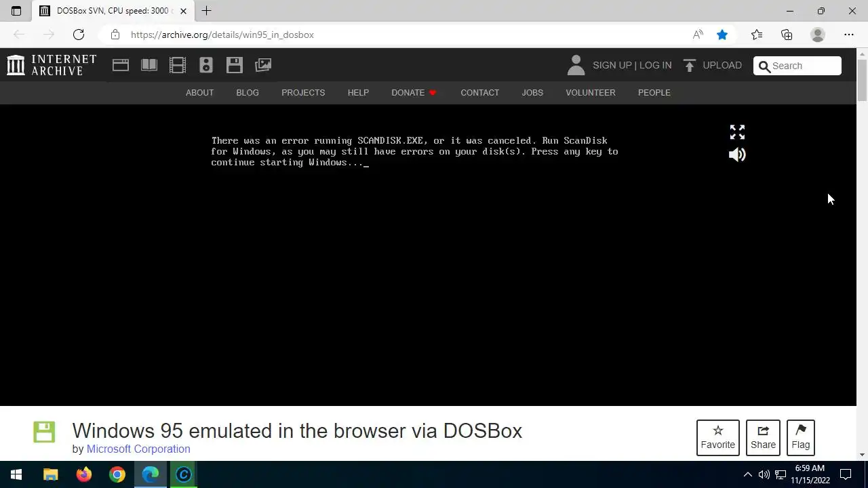868x488 pixels.
Task: Open Read aloud icon in address bar
Action: point(698,35)
